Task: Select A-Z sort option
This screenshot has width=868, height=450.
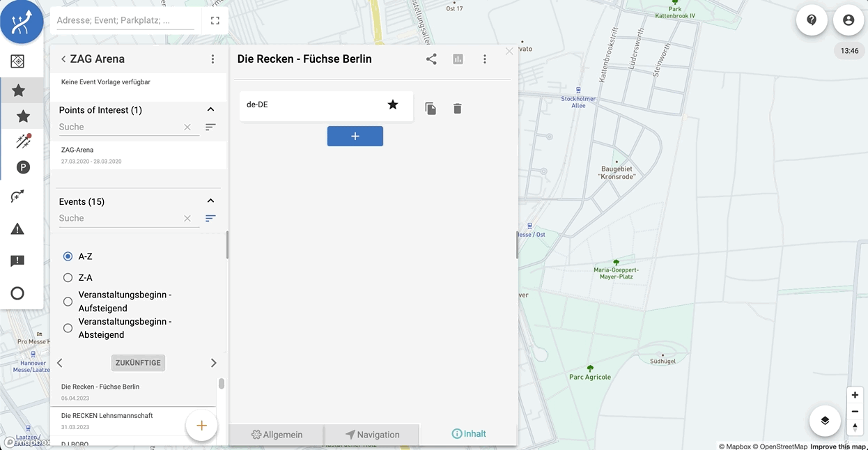Action: [68, 256]
